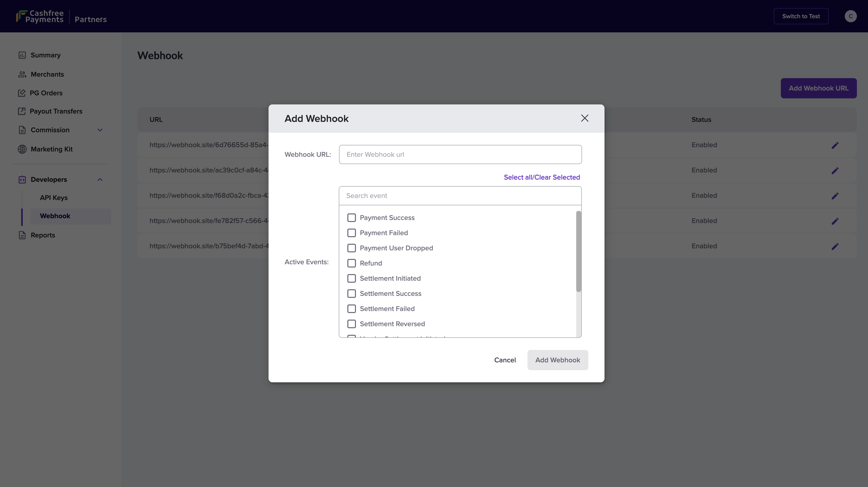Tick the Settlement Failed checkbox
Viewport: 868px width, 487px height.
pyautogui.click(x=351, y=308)
